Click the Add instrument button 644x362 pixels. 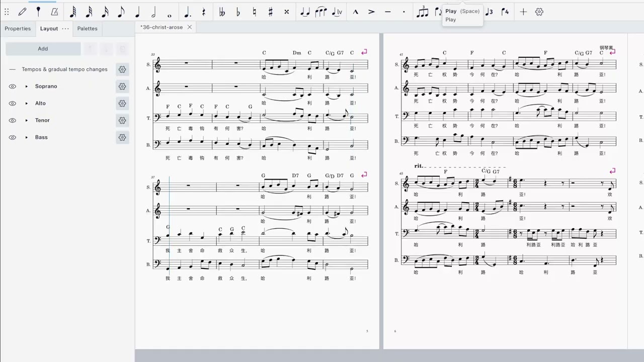click(43, 49)
